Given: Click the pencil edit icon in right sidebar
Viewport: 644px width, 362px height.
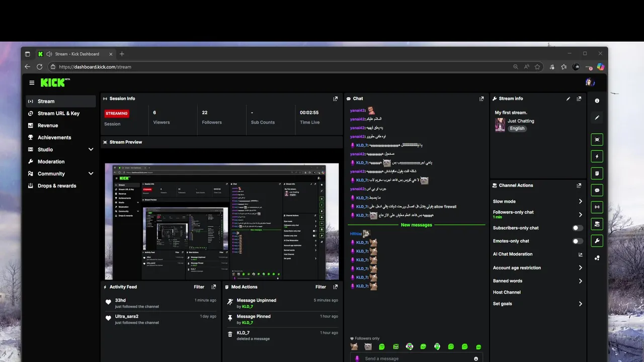Looking at the screenshot, I should tap(597, 118).
